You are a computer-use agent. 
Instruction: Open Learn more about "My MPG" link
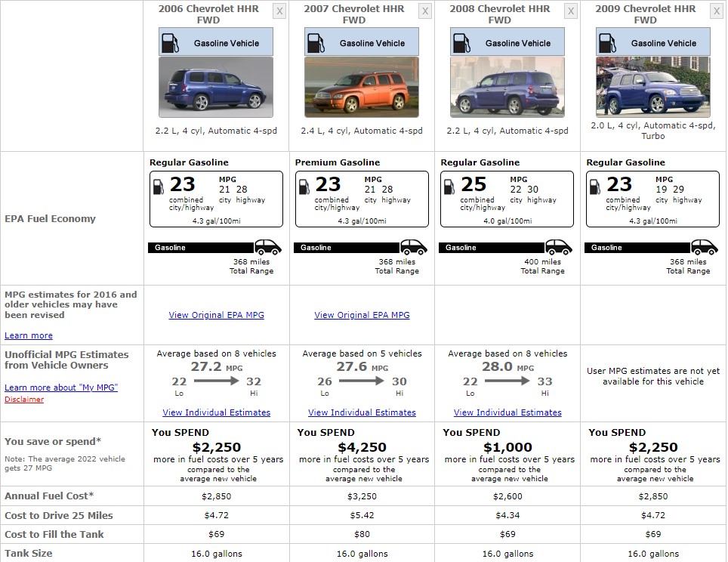pyautogui.click(x=61, y=388)
